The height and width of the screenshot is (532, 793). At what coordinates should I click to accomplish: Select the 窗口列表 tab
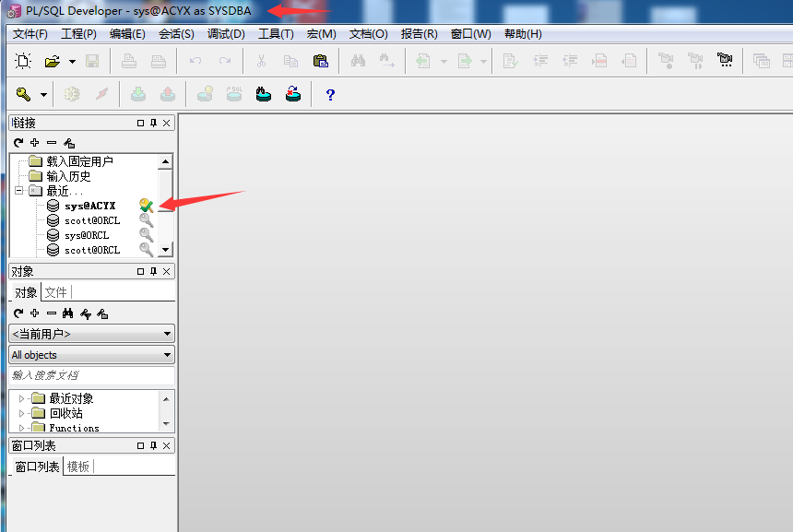(x=37, y=467)
